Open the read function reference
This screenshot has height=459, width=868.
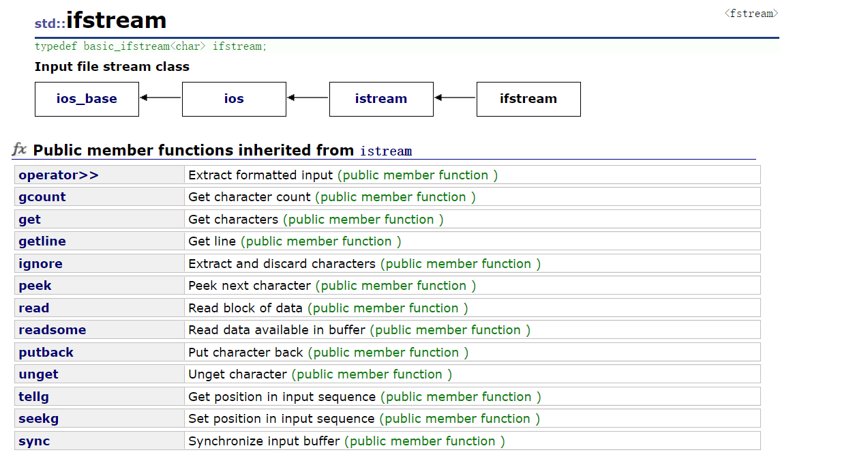[x=33, y=308]
